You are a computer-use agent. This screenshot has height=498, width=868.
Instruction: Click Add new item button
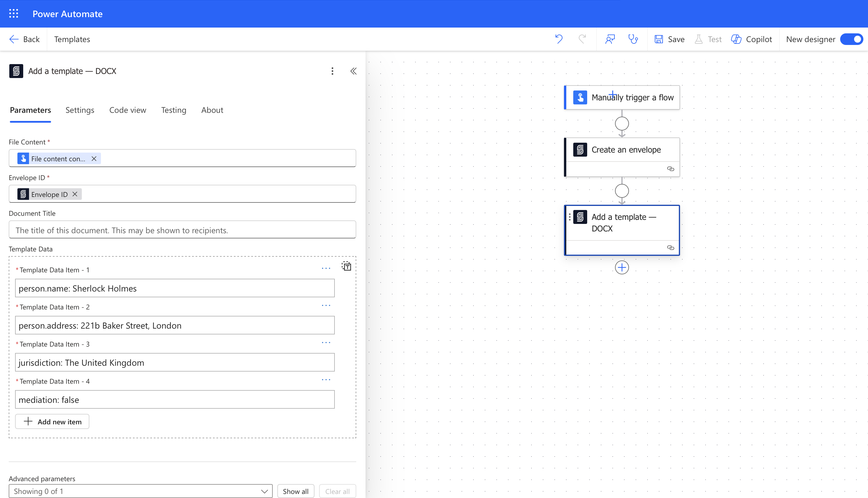[x=52, y=421]
